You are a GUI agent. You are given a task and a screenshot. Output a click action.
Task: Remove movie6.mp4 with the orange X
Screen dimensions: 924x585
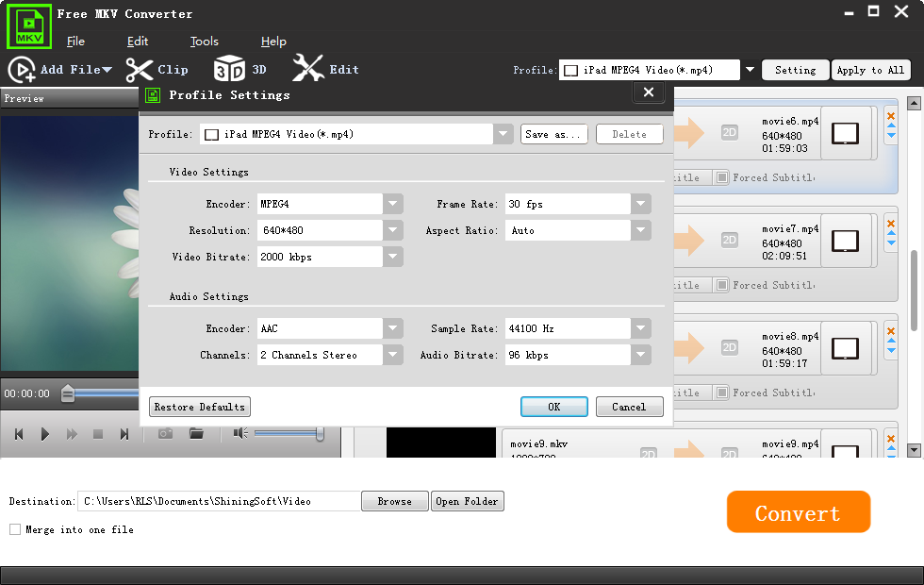pos(891,116)
